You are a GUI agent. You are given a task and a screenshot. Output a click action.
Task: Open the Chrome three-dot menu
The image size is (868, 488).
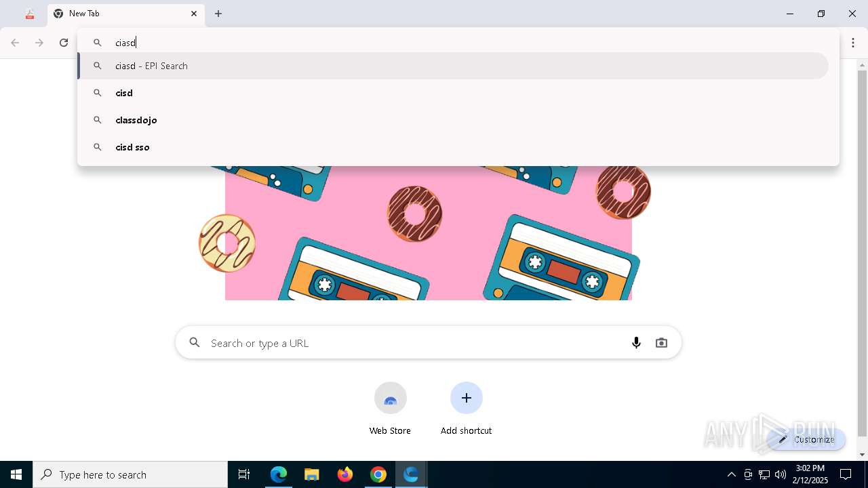coord(853,43)
